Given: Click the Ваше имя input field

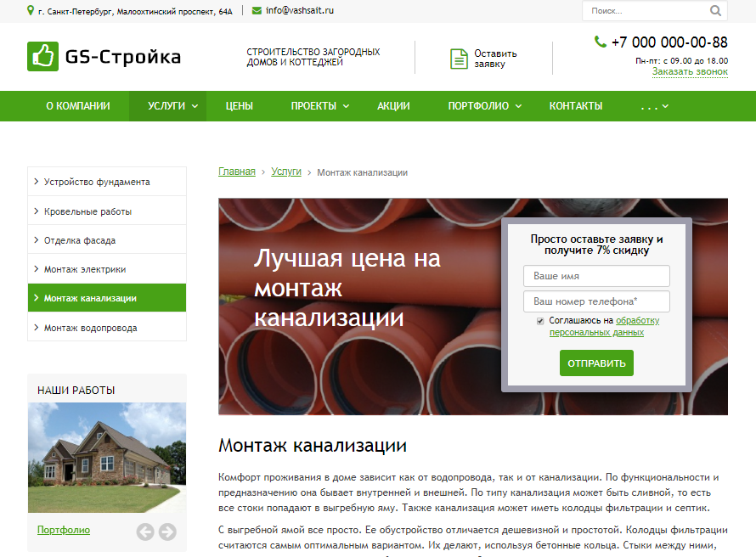Looking at the screenshot, I should pos(596,276).
